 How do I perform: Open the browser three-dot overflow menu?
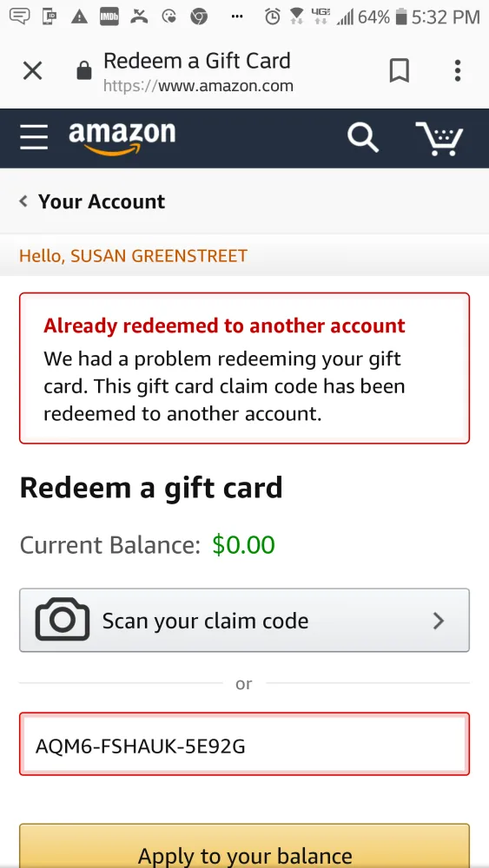pos(458,71)
